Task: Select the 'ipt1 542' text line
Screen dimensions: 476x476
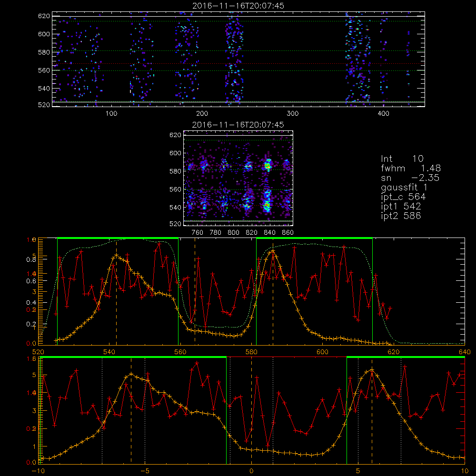Action: [x=401, y=207]
